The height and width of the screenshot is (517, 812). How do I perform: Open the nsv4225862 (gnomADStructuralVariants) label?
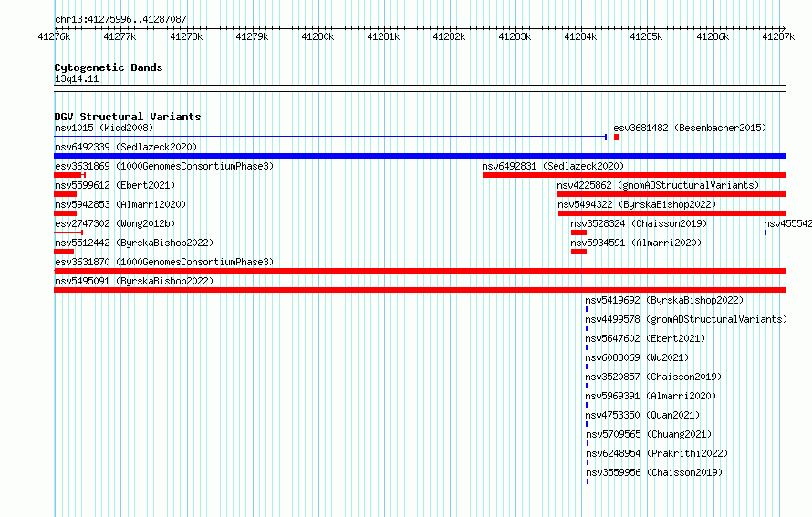[658, 185]
